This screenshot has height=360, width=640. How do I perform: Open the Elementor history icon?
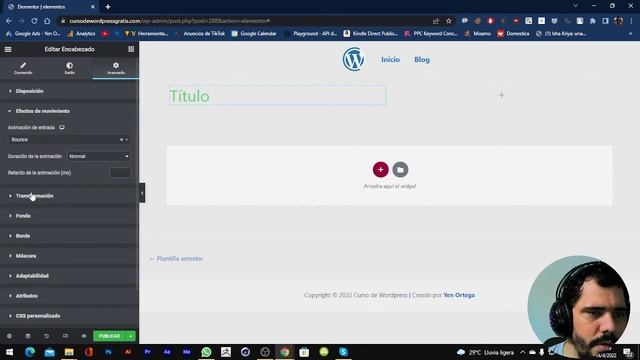pos(47,336)
